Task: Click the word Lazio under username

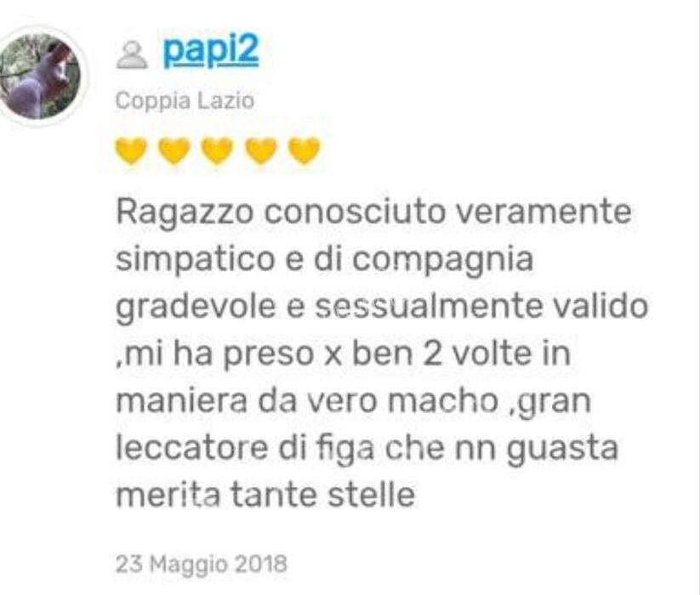Action: [x=226, y=100]
